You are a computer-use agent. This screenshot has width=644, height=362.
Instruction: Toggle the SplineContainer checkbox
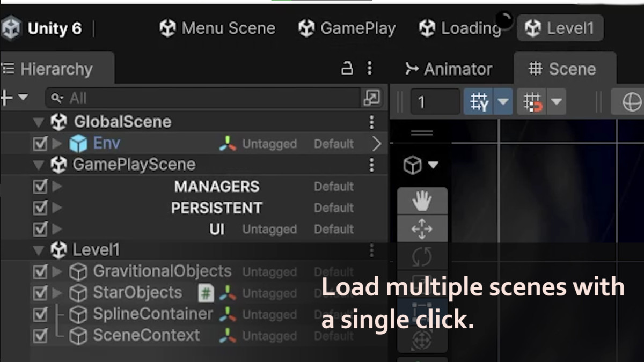tap(40, 315)
